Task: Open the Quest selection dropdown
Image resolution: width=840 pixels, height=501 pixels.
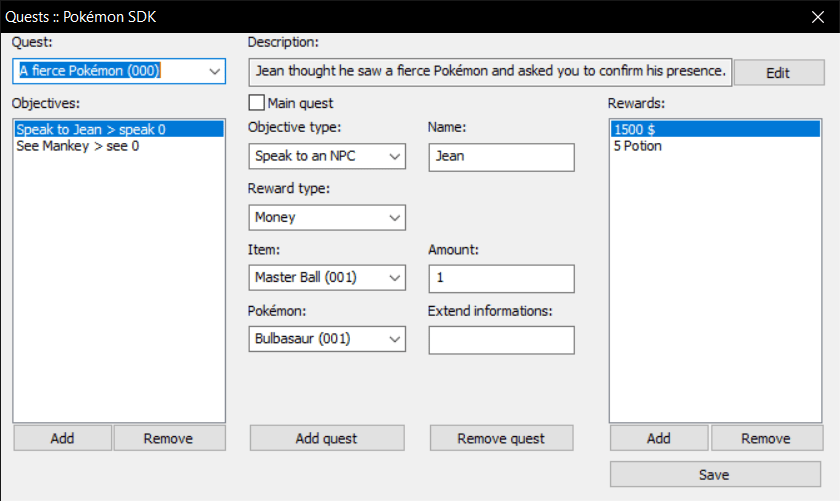Action: point(119,71)
